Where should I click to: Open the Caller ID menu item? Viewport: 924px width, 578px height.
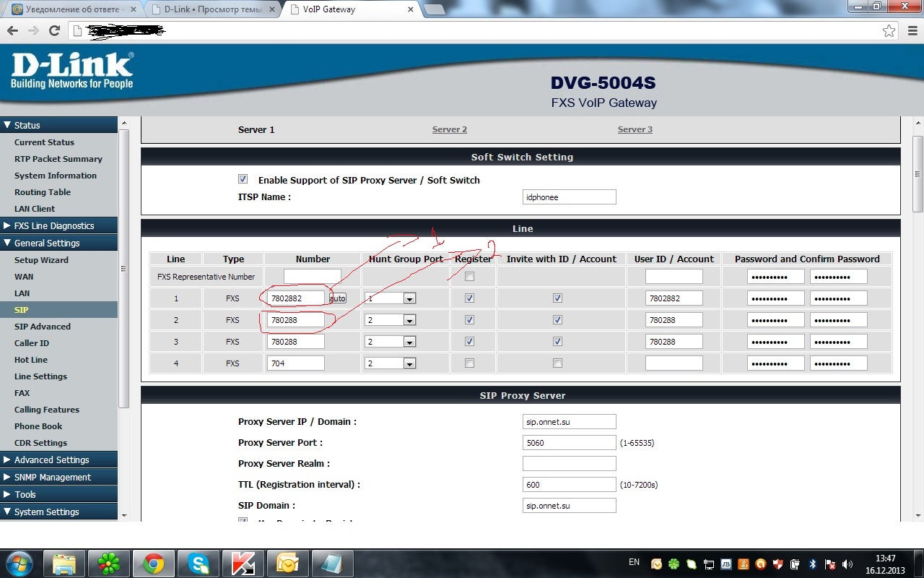[x=32, y=343]
